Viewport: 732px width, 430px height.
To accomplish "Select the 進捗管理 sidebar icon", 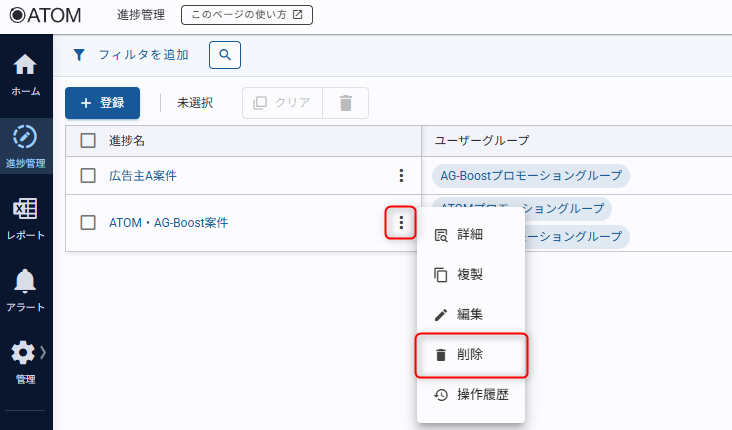I will click(x=25, y=145).
